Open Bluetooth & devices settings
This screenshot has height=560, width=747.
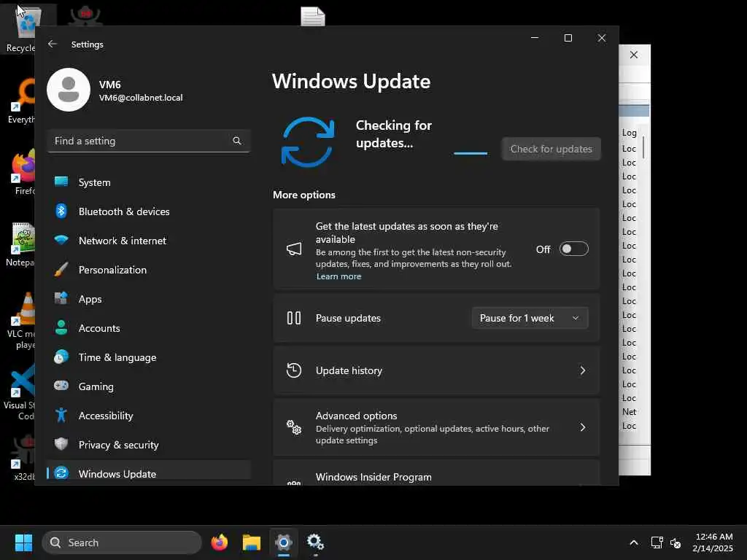(149, 211)
